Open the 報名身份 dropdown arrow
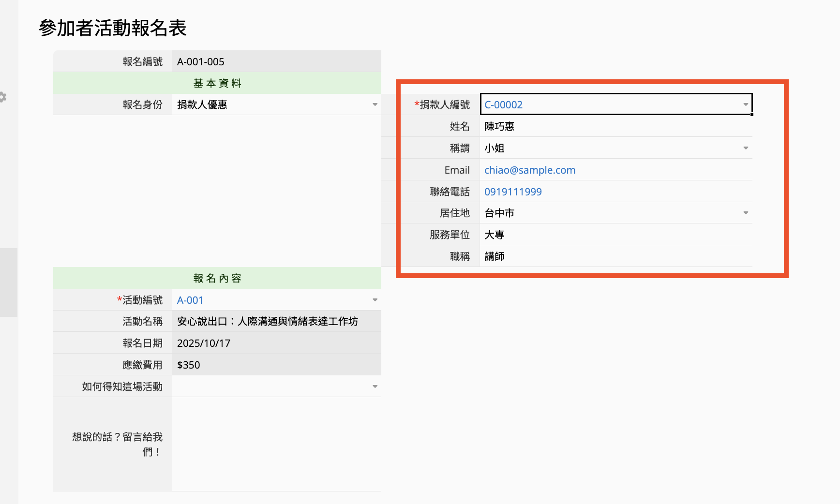840x504 pixels. [375, 104]
